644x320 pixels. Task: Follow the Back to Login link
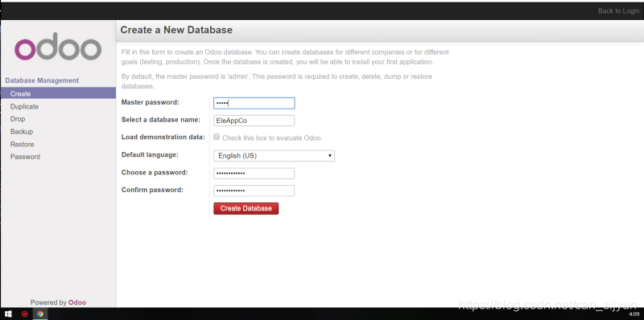(x=618, y=11)
